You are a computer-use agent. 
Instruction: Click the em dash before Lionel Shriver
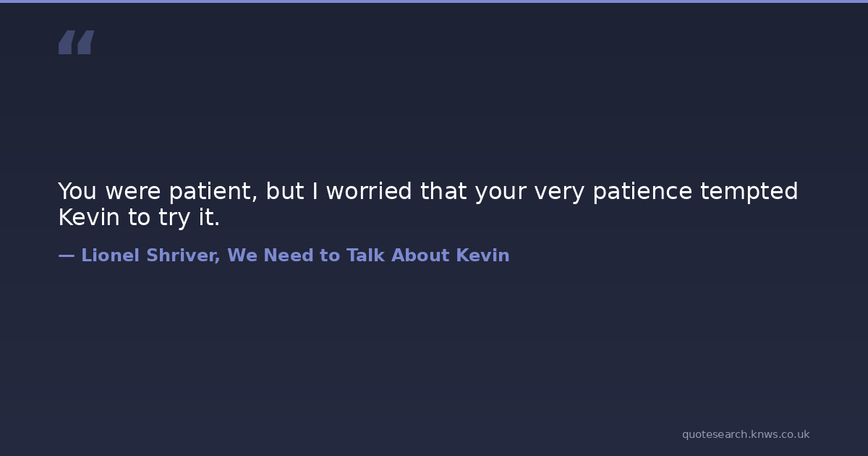tap(66, 256)
